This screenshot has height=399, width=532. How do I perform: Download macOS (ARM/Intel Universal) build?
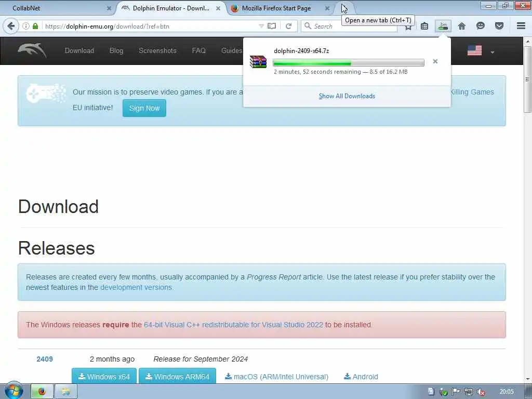pyautogui.click(x=277, y=377)
